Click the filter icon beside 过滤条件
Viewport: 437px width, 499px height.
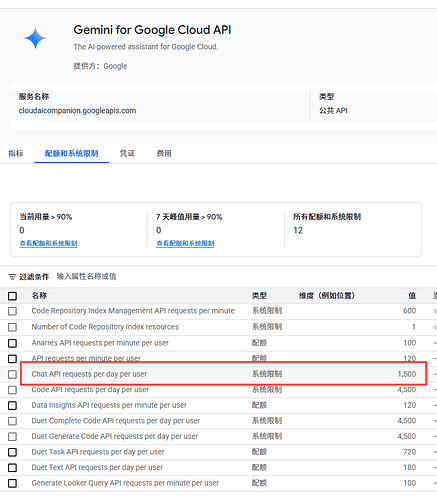tap(12, 277)
